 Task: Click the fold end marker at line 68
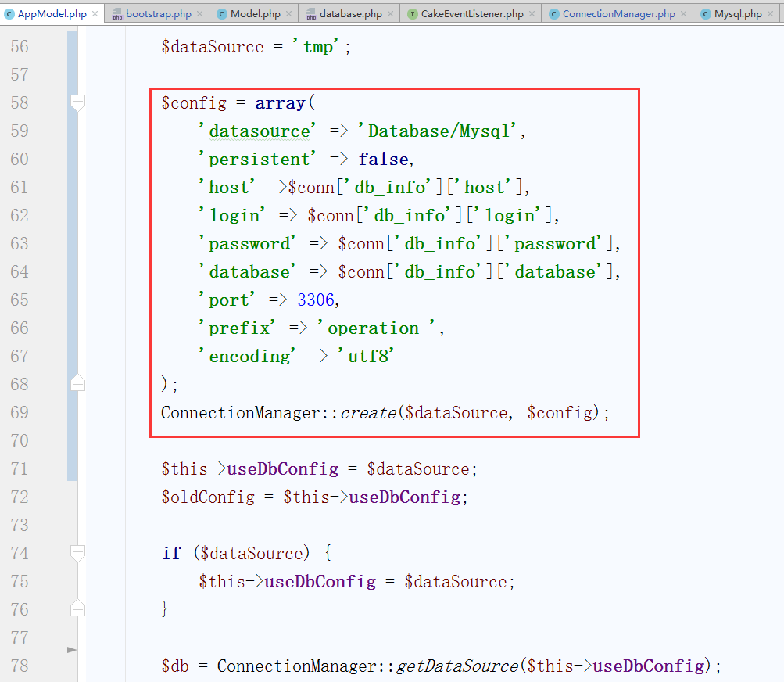coord(77,383)
